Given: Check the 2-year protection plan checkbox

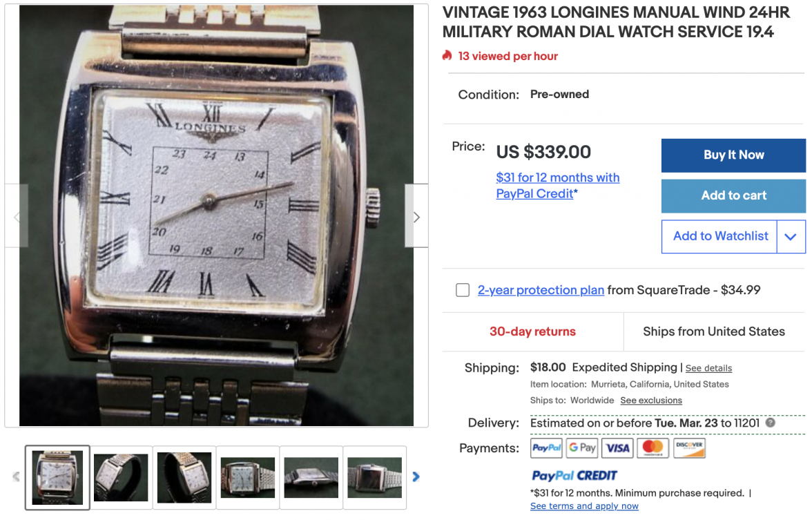Looking at the screenshot, I should click(463, 290).
